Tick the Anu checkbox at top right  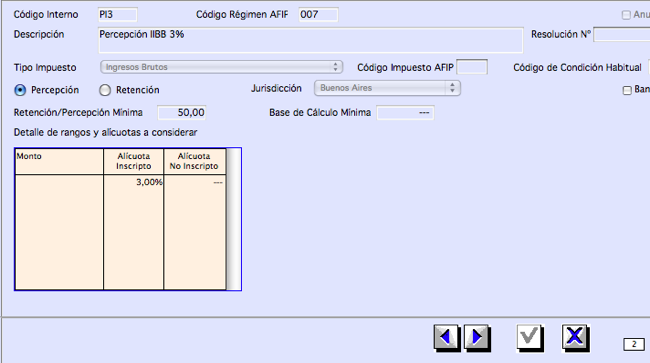(x=626, y=15)
